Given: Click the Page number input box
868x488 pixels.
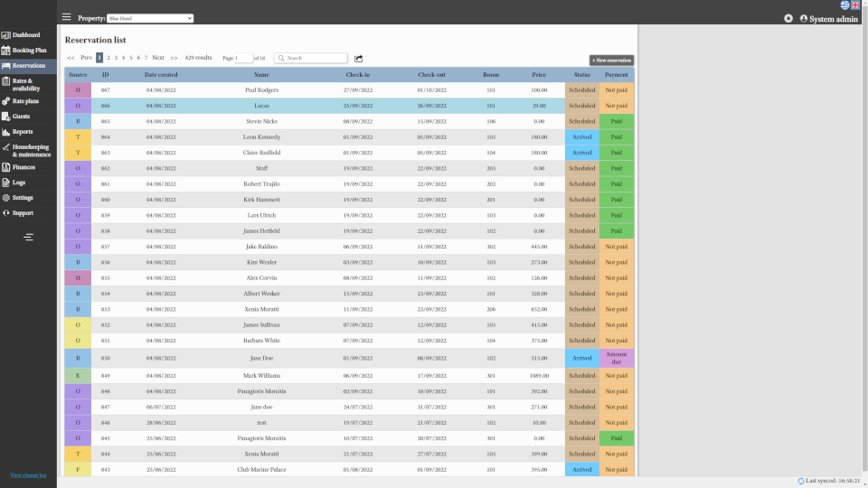Looking at the screenshot, I should (x=243, y=58).
